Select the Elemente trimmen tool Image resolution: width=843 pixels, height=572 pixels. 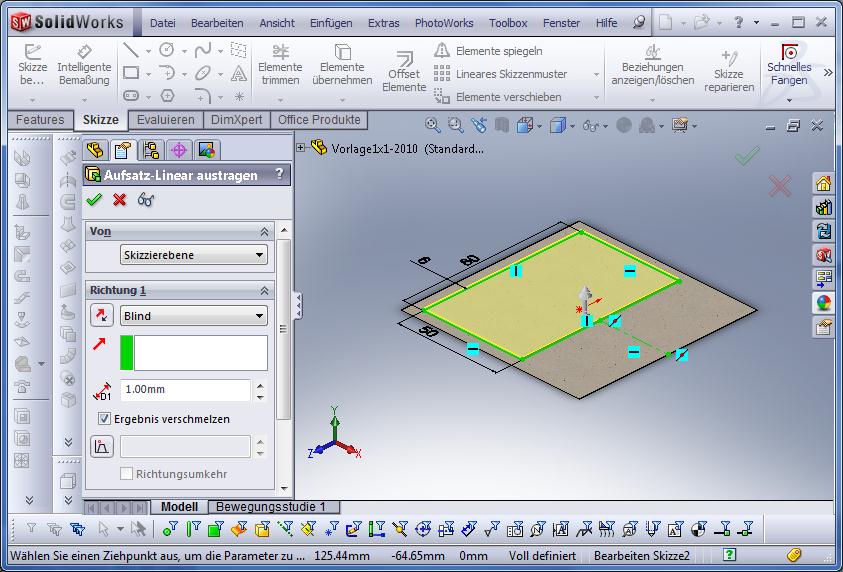(280, 65)
